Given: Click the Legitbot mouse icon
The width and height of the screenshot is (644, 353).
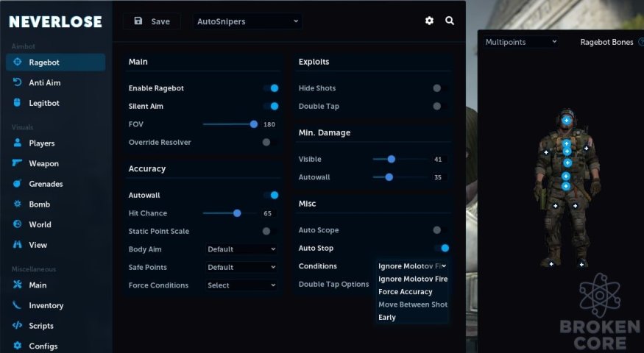Looking at the screenshot, I should click(x=17, y=103).
